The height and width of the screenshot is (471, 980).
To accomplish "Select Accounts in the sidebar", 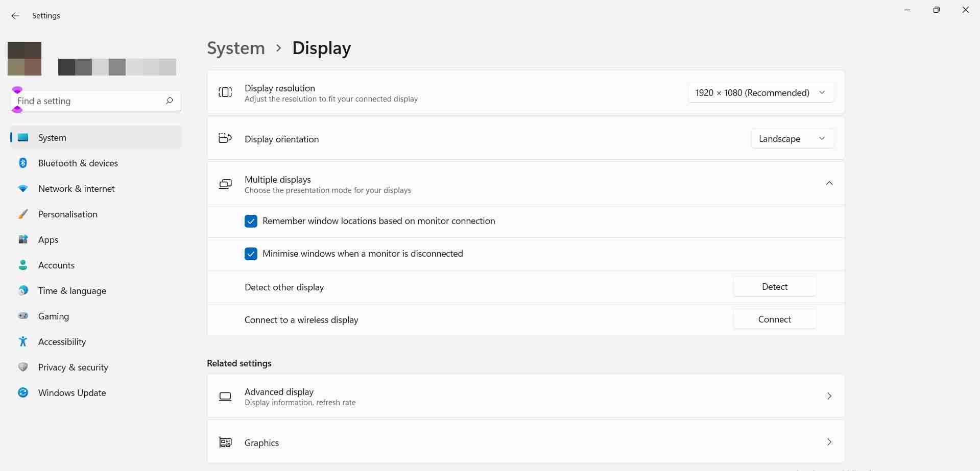I will (56, 265).
